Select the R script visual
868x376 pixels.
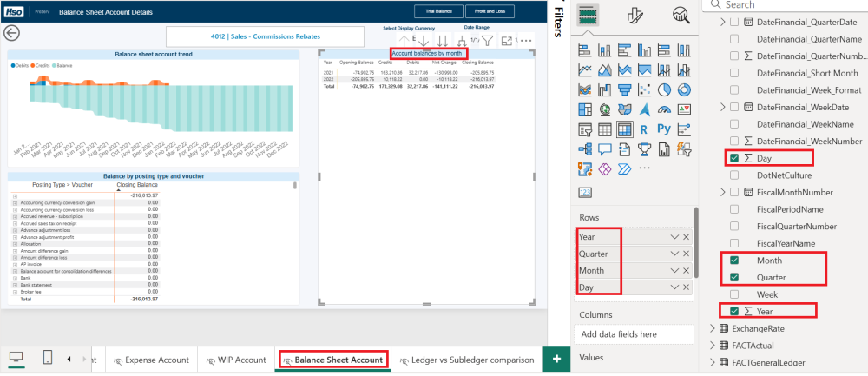click(x=644, y=129)
